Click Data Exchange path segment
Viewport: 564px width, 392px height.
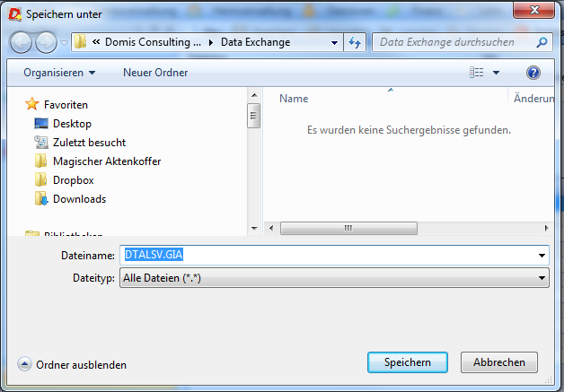click(255, 42)
